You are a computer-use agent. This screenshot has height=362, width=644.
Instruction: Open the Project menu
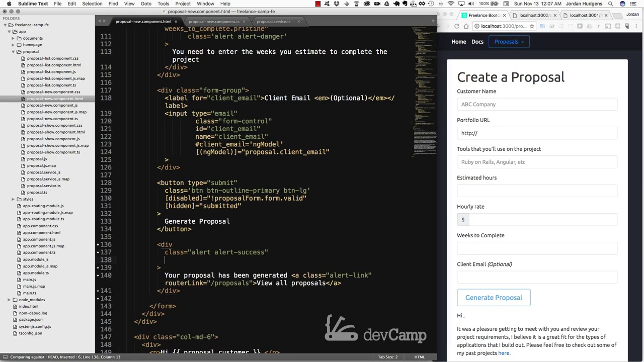(183, 4)
